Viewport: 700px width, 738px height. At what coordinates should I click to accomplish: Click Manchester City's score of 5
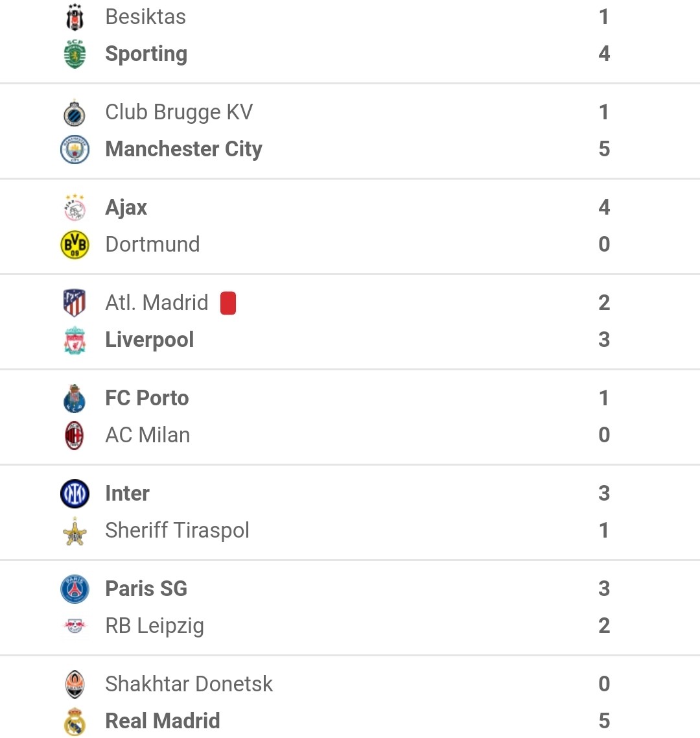pyautogui.click(x=604, y=149)
